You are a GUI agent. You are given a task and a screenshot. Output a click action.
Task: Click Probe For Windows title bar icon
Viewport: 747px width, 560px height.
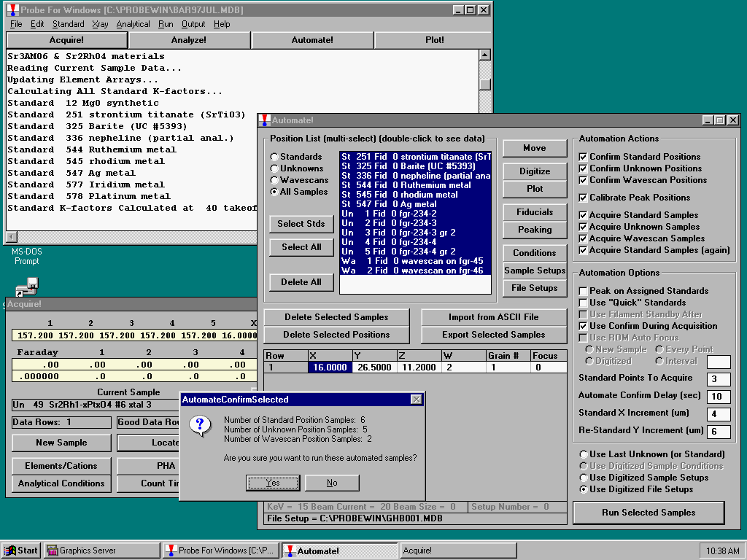(13, 9)
